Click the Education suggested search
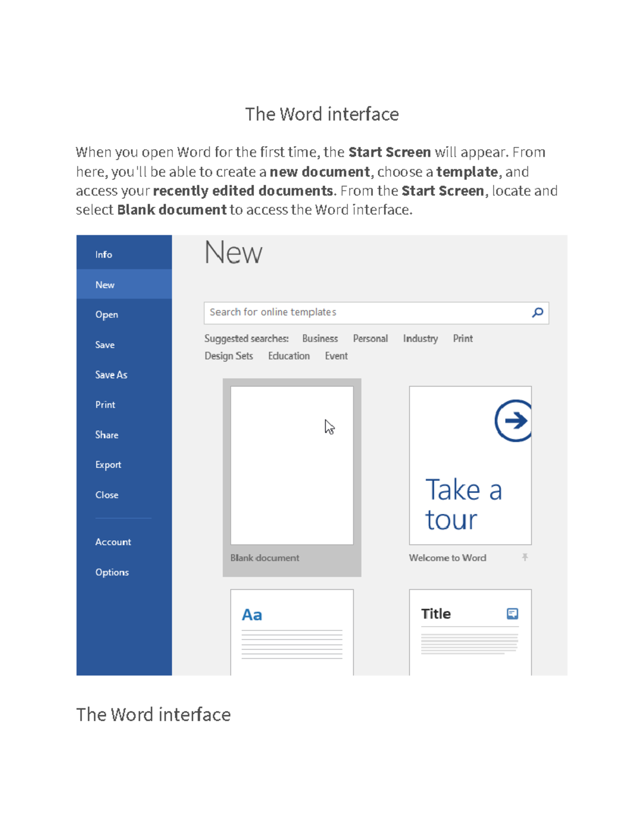644x834 pixels. [x=289, y=356]
